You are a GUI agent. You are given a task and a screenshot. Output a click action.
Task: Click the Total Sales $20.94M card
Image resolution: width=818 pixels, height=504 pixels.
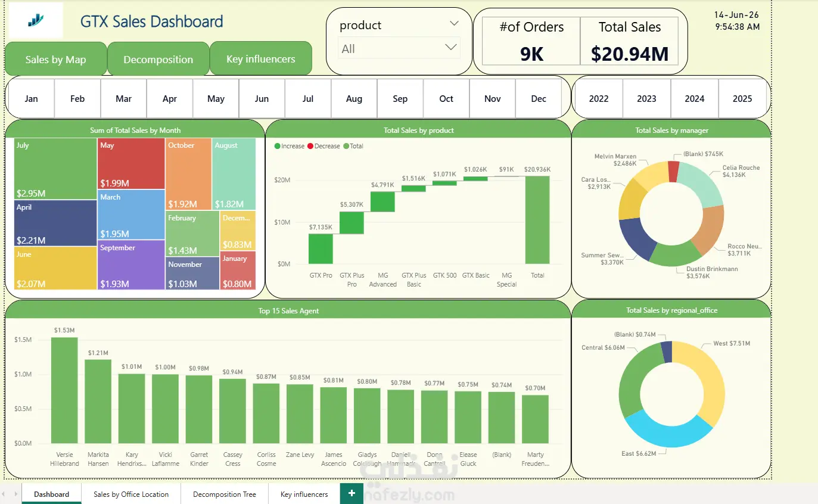click(629, 41)
